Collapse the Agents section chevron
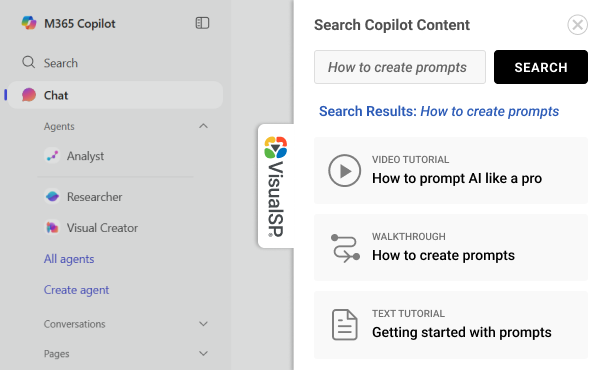 (204, 126)
